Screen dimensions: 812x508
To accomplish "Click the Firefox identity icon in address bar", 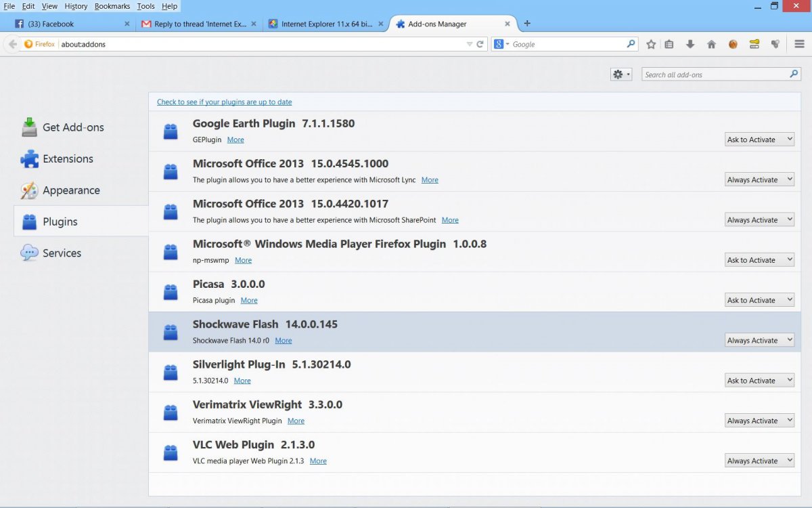I will pyautogui.click(x=39, y=44).
